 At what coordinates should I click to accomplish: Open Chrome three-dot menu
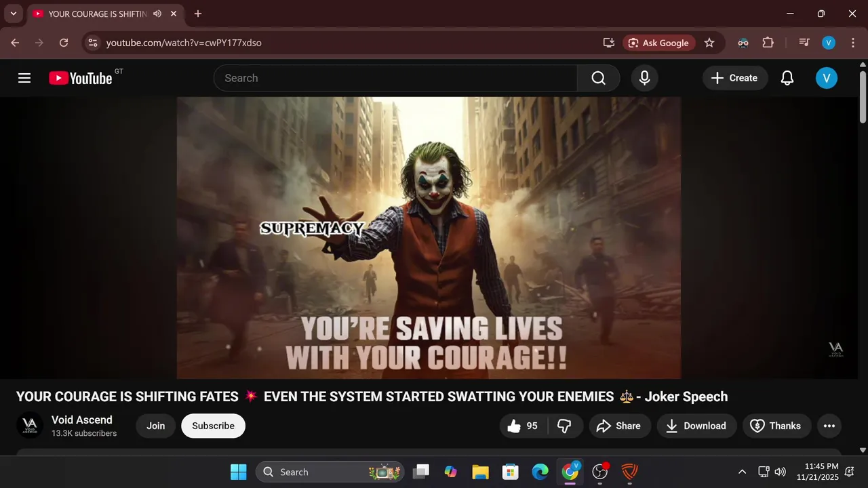click(852, 43)
